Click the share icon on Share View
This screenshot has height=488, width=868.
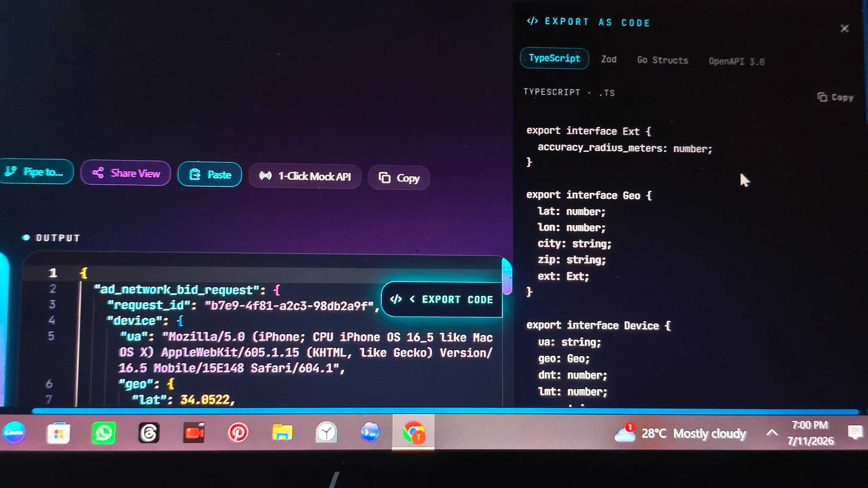(98, 173)
